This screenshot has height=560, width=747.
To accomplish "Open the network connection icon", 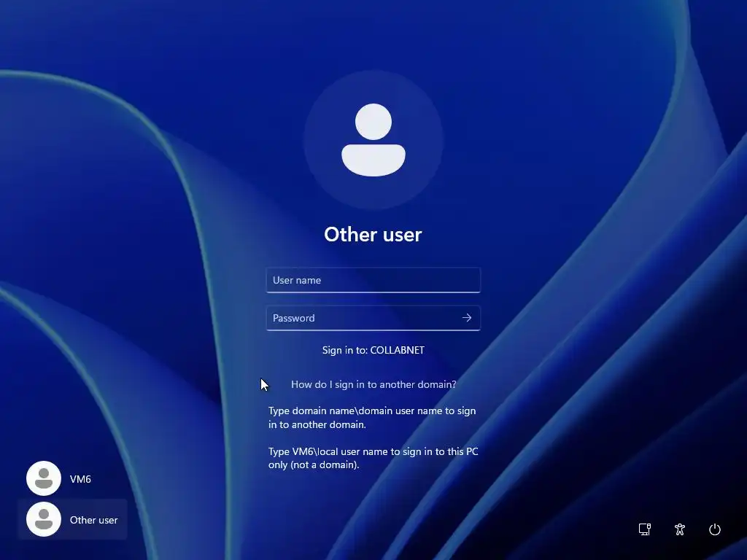I will click(645, 529).
